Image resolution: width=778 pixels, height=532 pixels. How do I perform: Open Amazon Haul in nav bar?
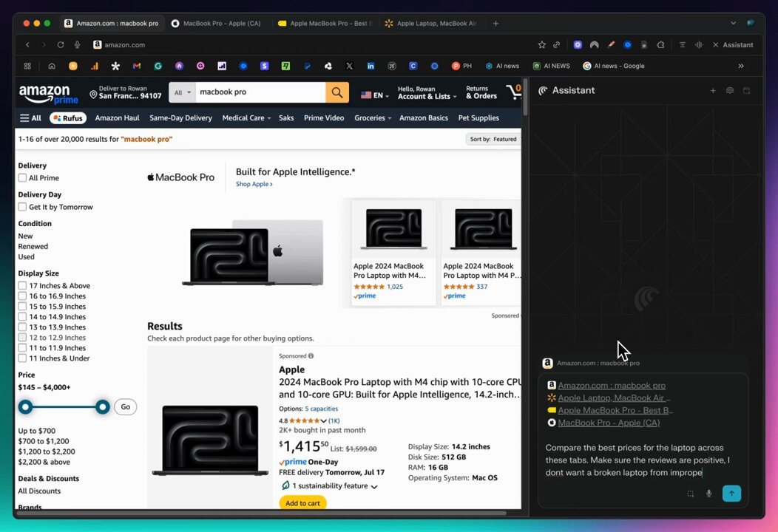(117, 118)
